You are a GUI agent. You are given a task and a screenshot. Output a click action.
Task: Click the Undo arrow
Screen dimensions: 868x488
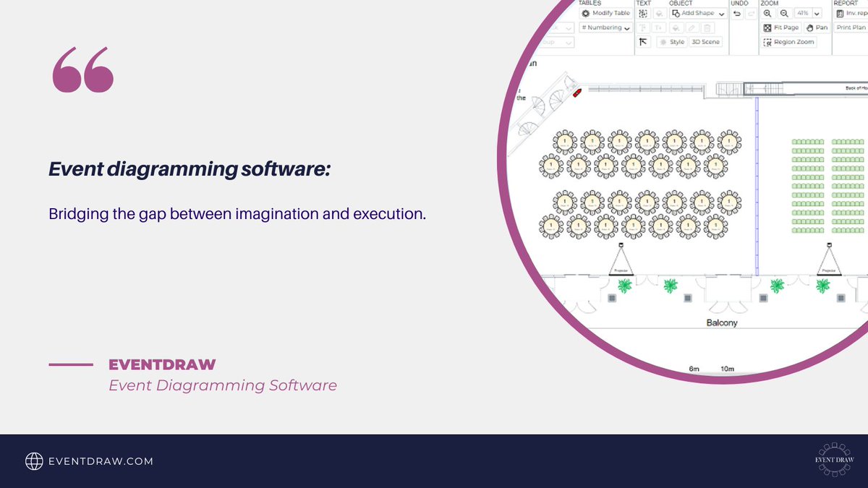[737, 13]
